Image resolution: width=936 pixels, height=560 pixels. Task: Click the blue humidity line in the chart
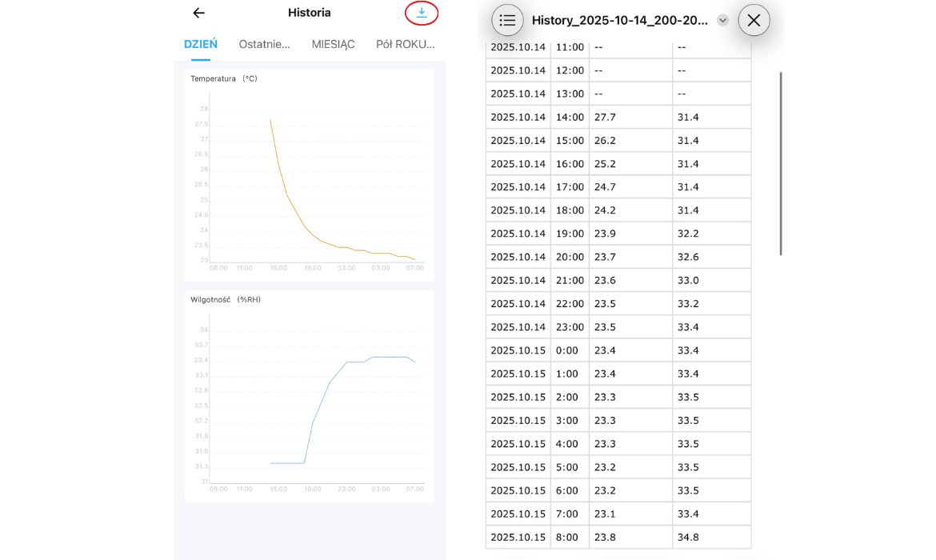[x=320, y=400]
